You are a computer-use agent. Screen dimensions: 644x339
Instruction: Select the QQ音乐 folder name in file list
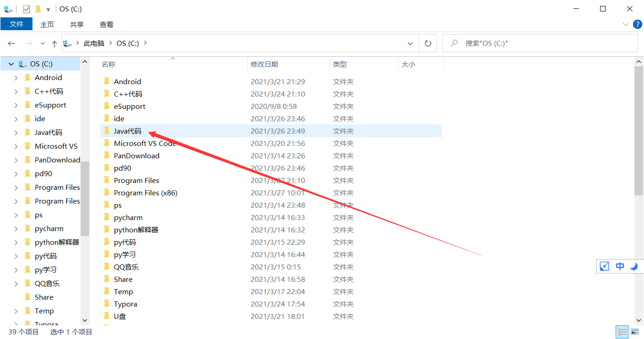click(x=126, y=267)
